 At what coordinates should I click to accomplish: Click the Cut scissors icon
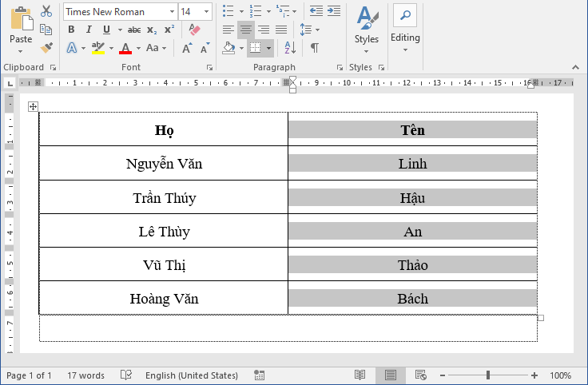pos(46,11)
